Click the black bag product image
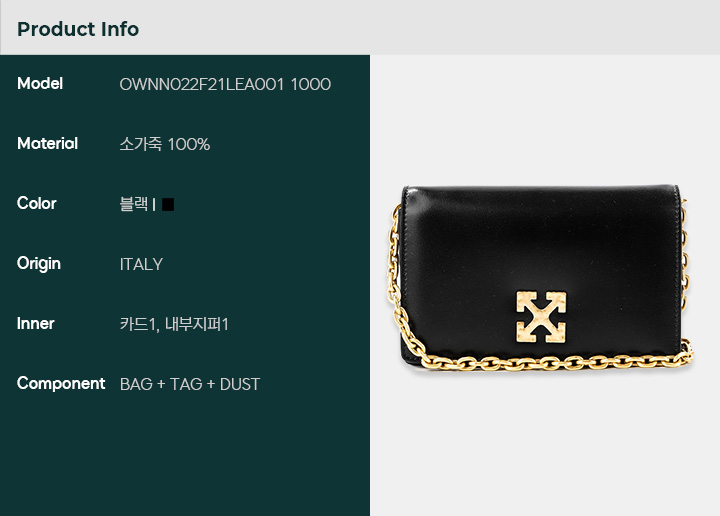Screen dimensions: 720x516 [540, 278]
